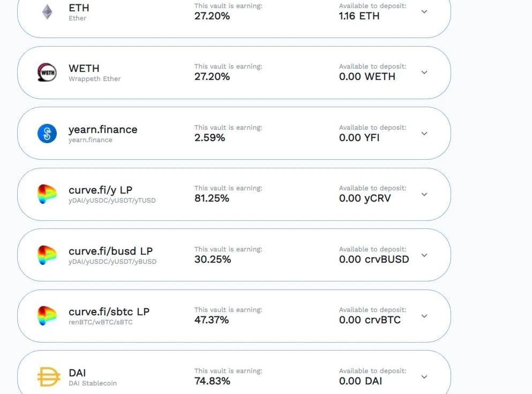Click the WETH vault name text
Image resolution: width=532 pixels, height=394 pixels.
84,69
